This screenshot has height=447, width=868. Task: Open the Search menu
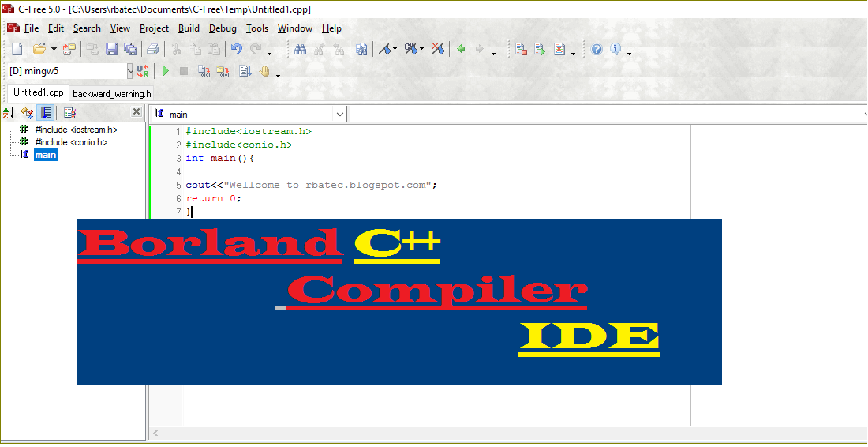click(87, 28)
